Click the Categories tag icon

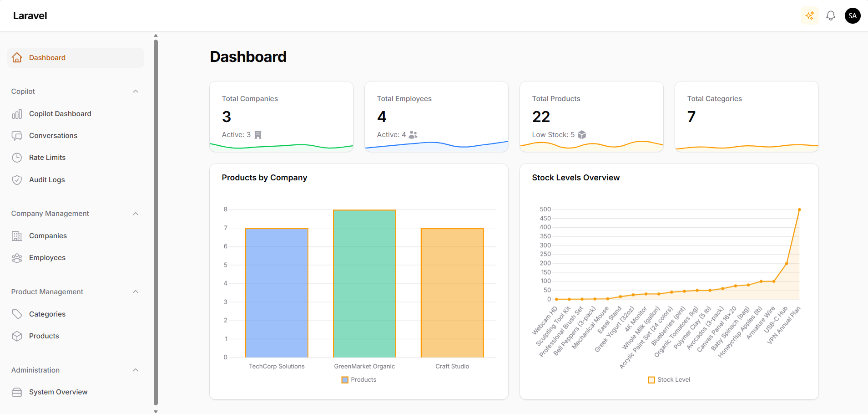pos(17,314)
